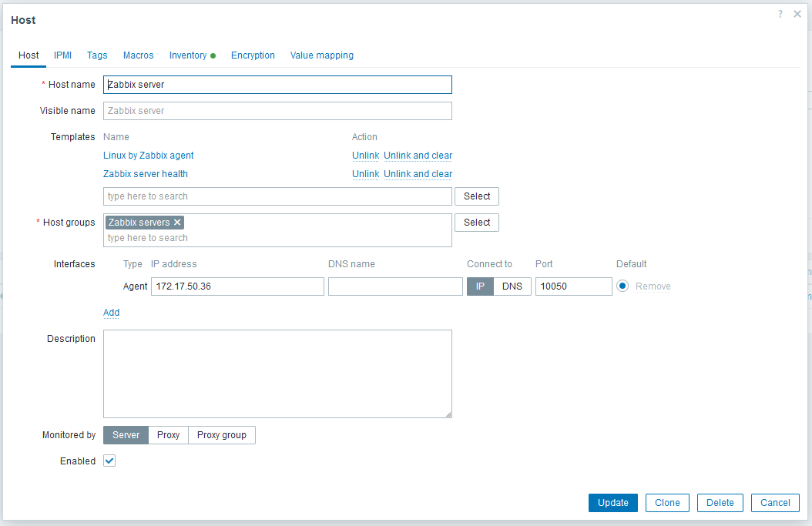The height and width of the screenshot is (526, 812).
Task: Click the Agent IP address field
Action: (237, 286)
